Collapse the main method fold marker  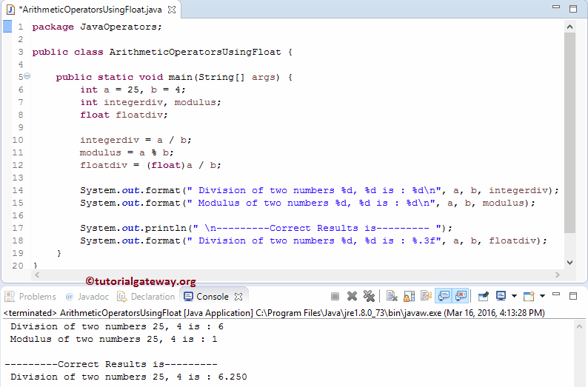tap(27, 76)
